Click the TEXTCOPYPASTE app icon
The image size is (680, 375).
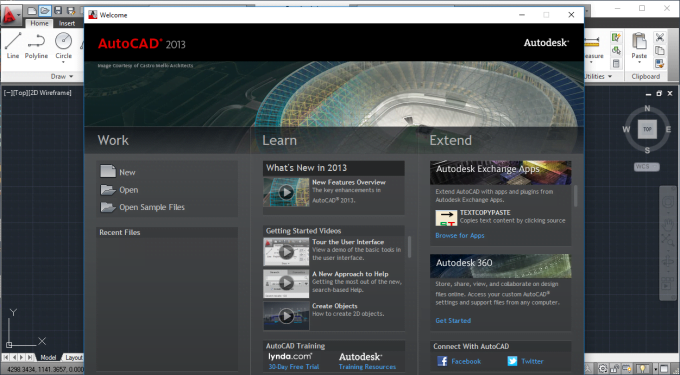[x=446, y=218]
